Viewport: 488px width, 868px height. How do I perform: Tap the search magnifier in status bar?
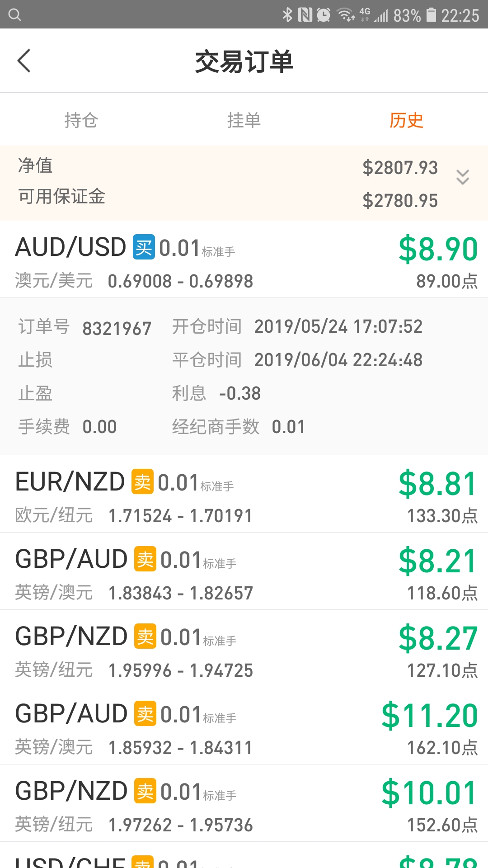[15, 15]
